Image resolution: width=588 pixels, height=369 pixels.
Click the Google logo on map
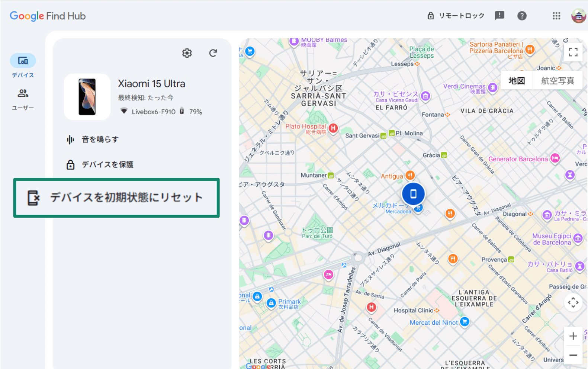[x=258, y=366]
